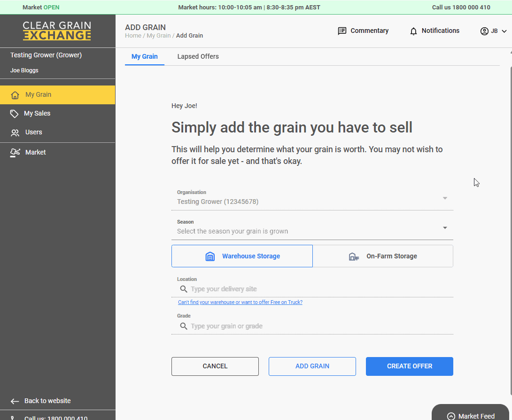Click the Market Feed panel label
The height and width of the screenshot is (420, 512).
(476, 416)
